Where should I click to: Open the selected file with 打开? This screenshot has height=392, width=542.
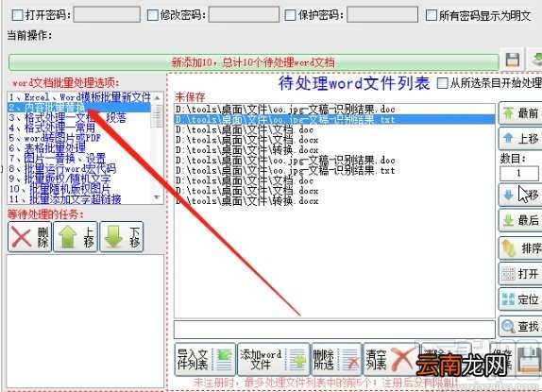pyautogui.click(x=521, y=273)
